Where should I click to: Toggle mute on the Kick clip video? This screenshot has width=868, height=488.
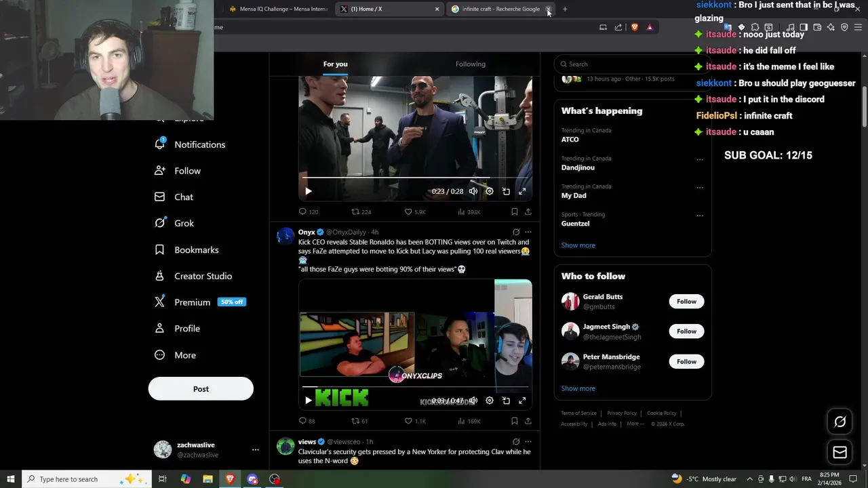coord(473,401)
